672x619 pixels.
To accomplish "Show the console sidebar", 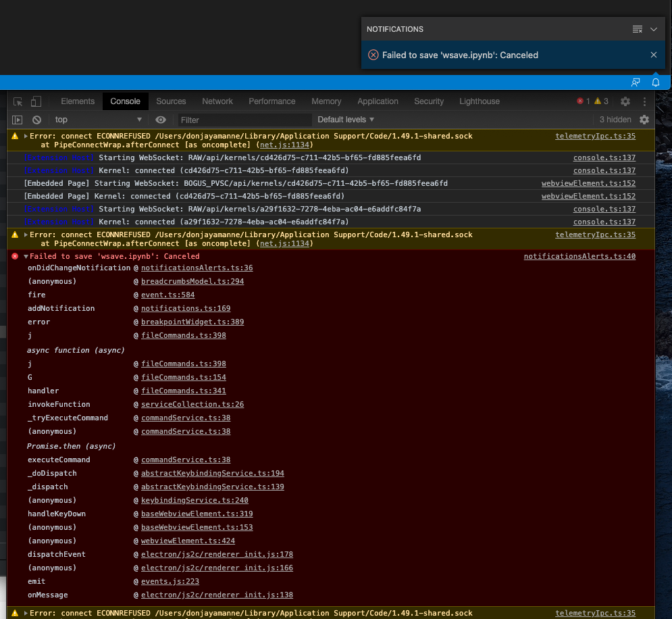I will (17, 120).
